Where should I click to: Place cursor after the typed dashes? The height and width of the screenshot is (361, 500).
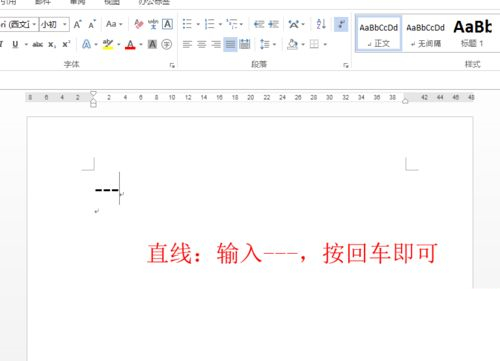coord(120,190)
